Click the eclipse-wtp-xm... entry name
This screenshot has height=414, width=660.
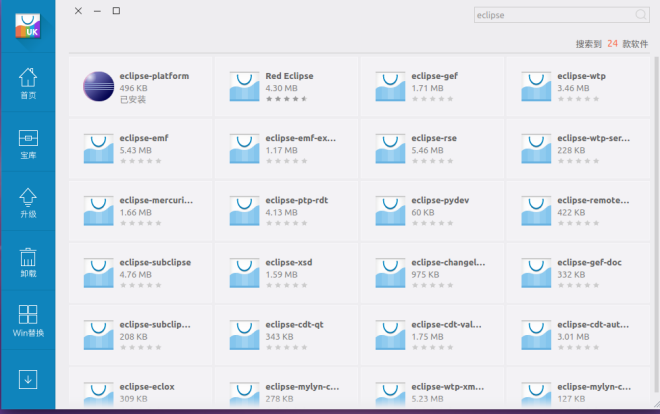coord(447,387)
